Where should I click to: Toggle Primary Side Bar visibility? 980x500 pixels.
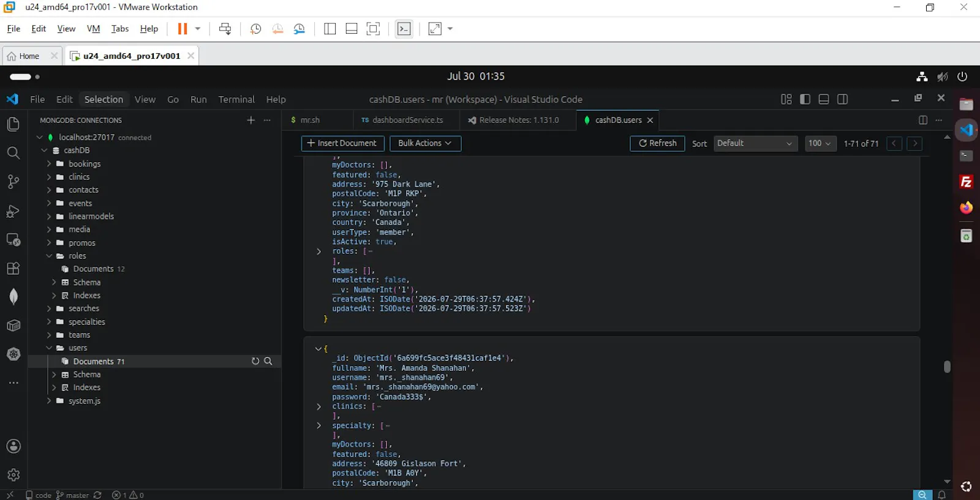(805, 99)
